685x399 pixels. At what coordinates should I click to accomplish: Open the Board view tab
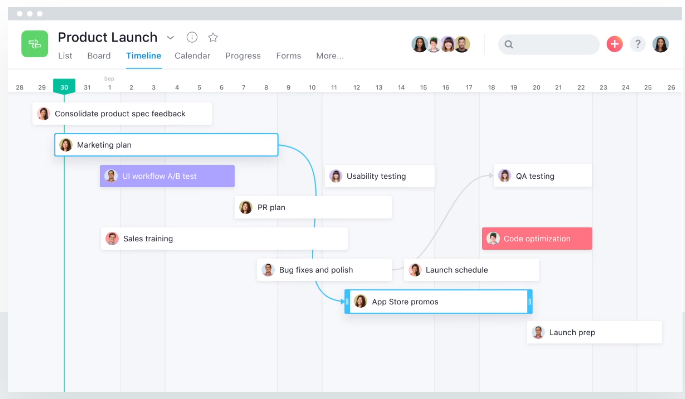pos(99,56)
